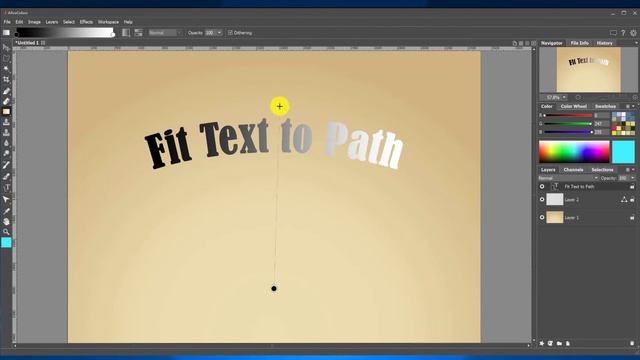Open the Image menu
The width and height of the screenshot is (640, 360).
(x=34, y=22)
